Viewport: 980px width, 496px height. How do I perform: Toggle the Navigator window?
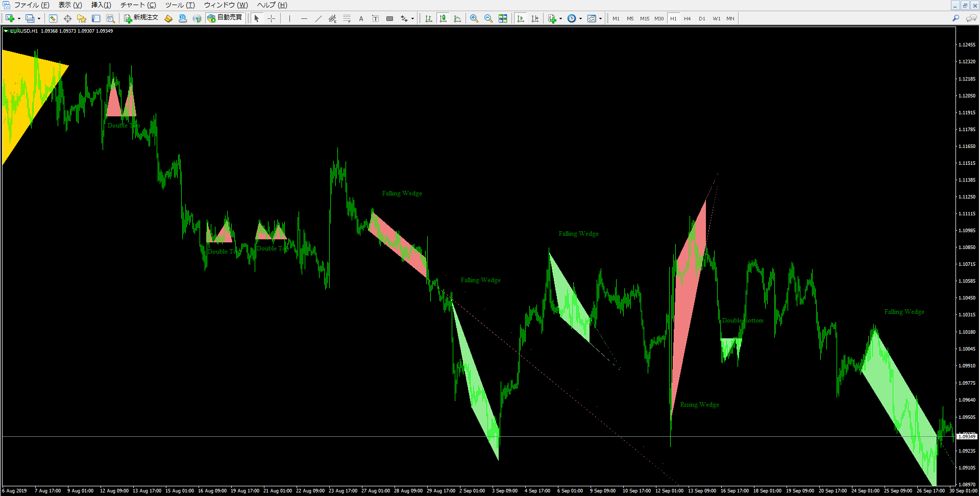[82, 18]
